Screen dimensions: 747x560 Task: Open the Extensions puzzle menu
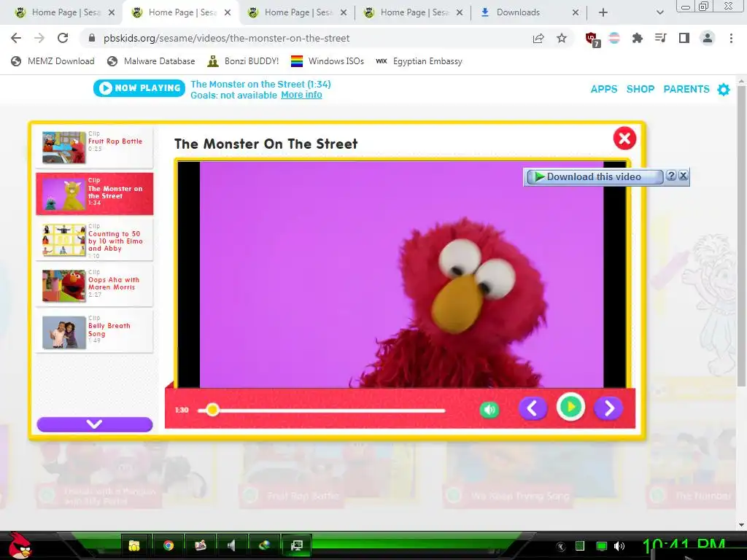tap(638, 38)
